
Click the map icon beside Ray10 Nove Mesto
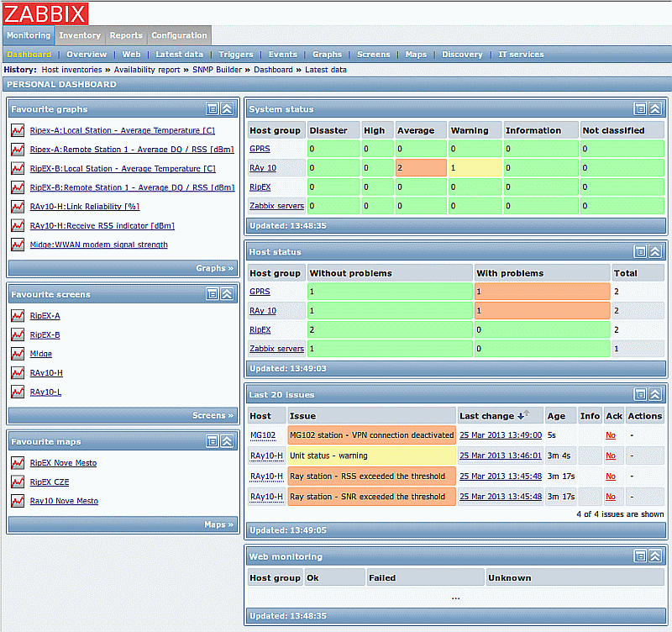coord(18,501)
